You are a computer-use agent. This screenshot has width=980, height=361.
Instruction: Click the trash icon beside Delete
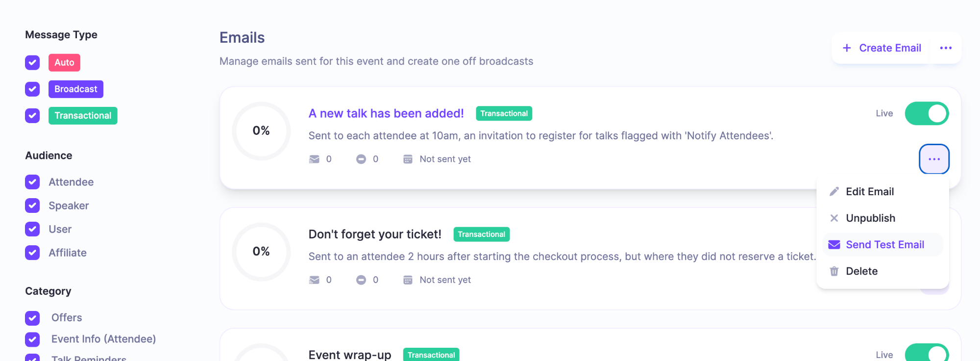click(834, 271)
